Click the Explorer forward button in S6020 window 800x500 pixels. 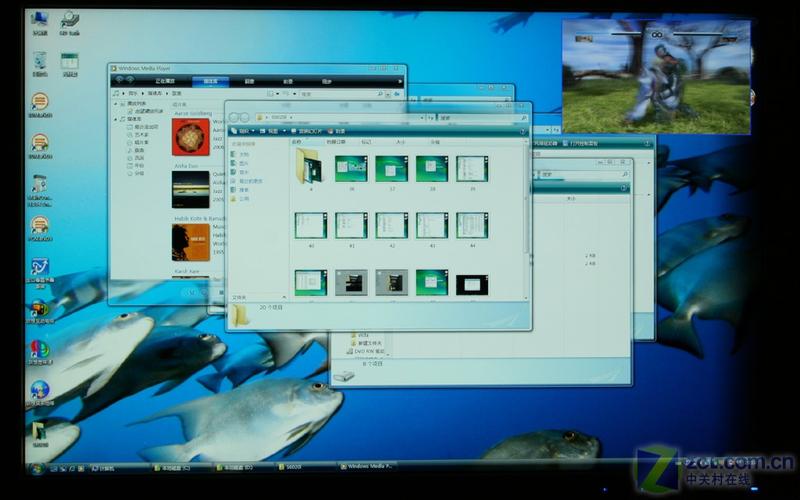[x=244, y=117]
